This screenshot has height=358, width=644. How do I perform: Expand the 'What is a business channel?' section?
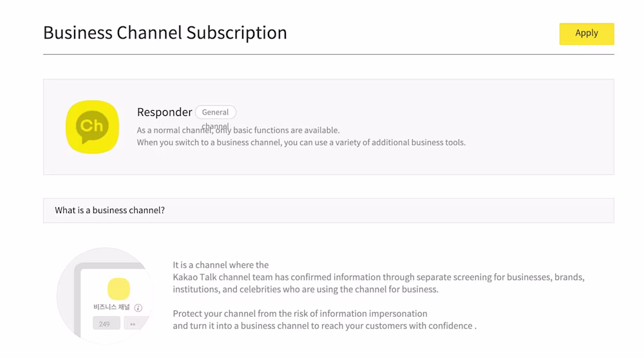[328, 211]
